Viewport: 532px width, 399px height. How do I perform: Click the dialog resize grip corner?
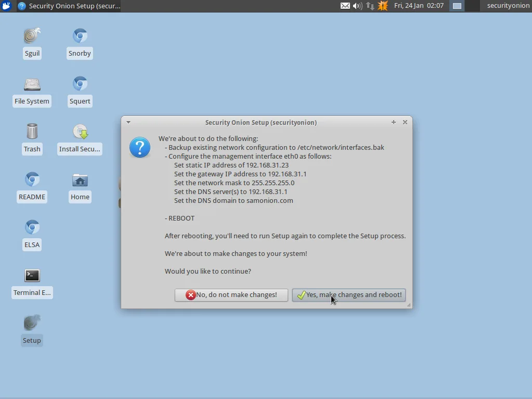[409, 305]
